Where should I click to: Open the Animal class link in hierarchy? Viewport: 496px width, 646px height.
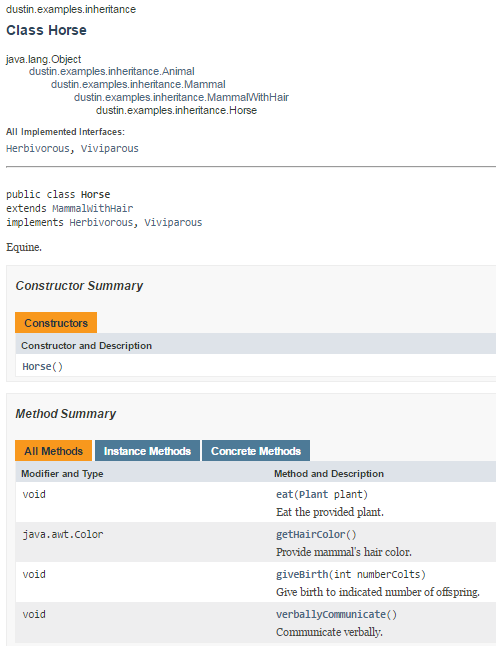[112, 72]
